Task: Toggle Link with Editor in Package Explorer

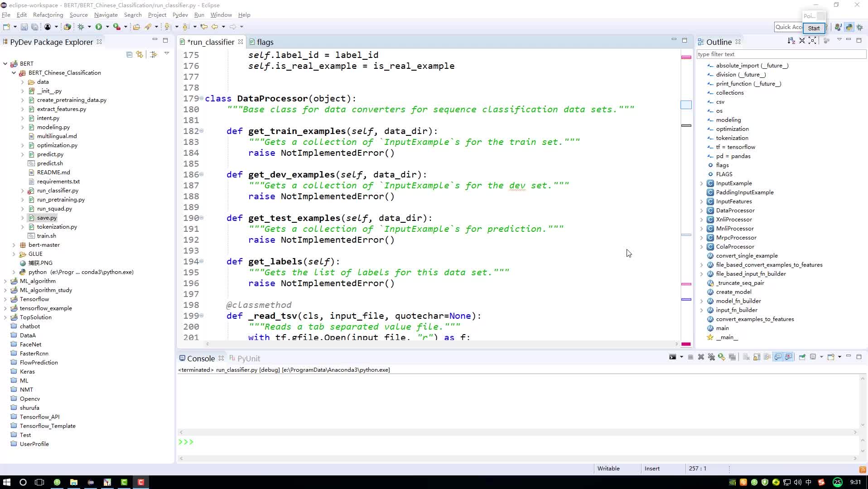Action: coord(140,54)
